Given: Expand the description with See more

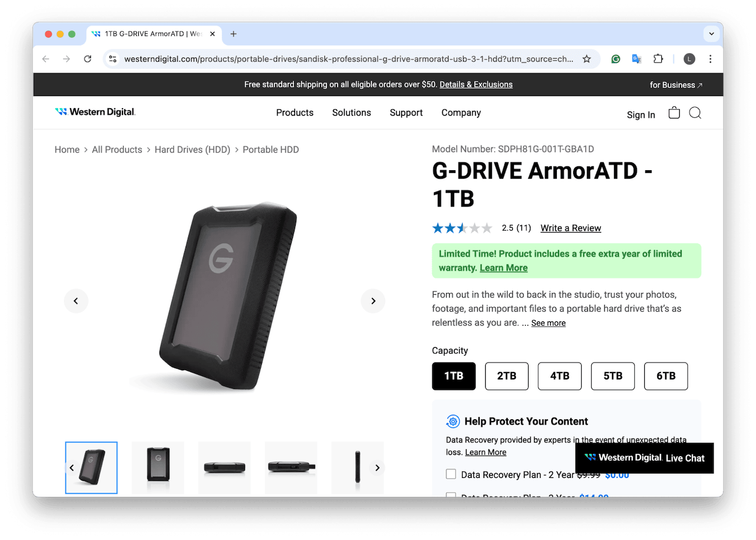Looking at the screenshot, I should (x=548, y=322).
